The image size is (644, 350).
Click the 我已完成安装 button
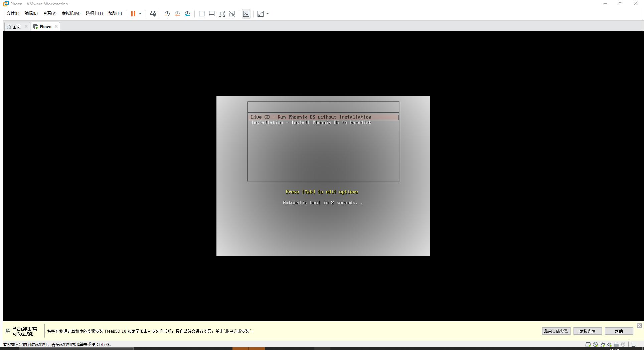coord(555,331)
